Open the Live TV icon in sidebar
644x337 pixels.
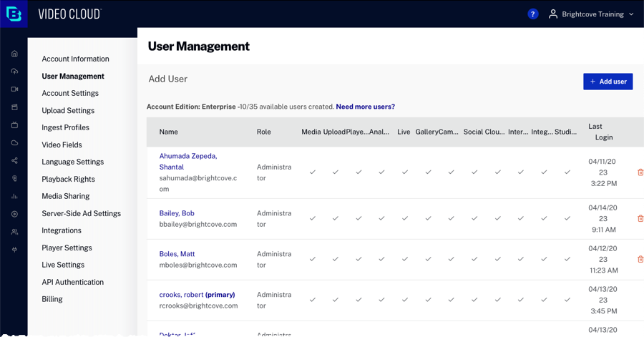pos(14,125)
